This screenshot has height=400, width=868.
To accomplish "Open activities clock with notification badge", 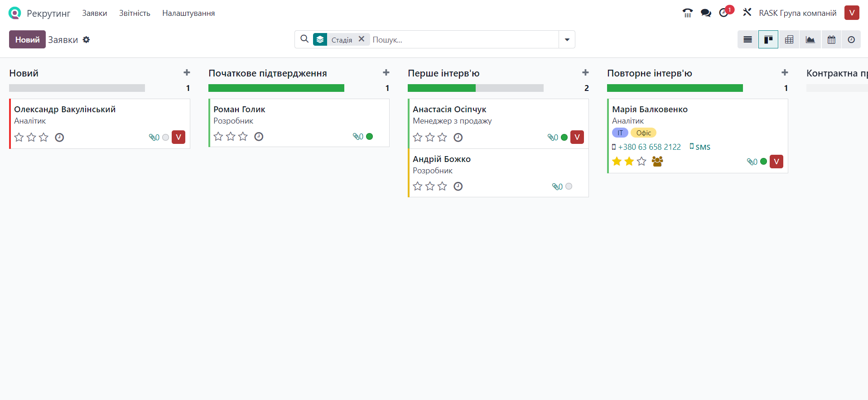I will coord(724,13).
